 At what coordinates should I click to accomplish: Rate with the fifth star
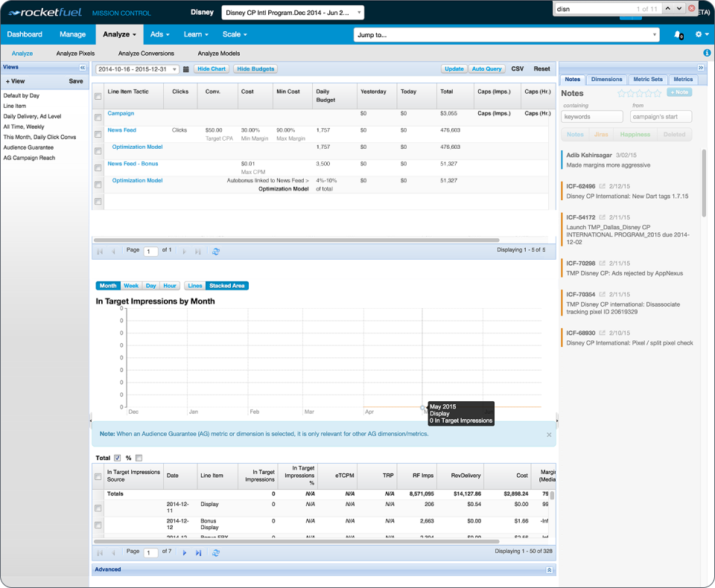[x=657, y=94]
